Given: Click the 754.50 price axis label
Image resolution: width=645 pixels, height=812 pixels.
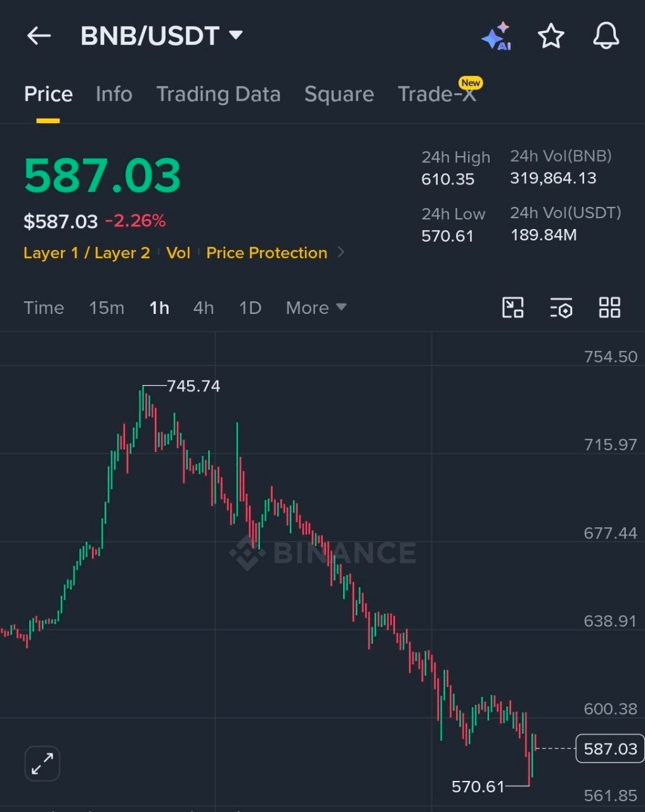Looking at the screenshot, I should coord(610,357).
